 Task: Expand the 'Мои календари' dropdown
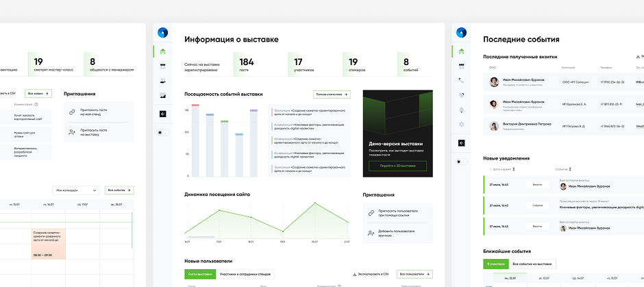pyautogui.click(x=75, y=190)
